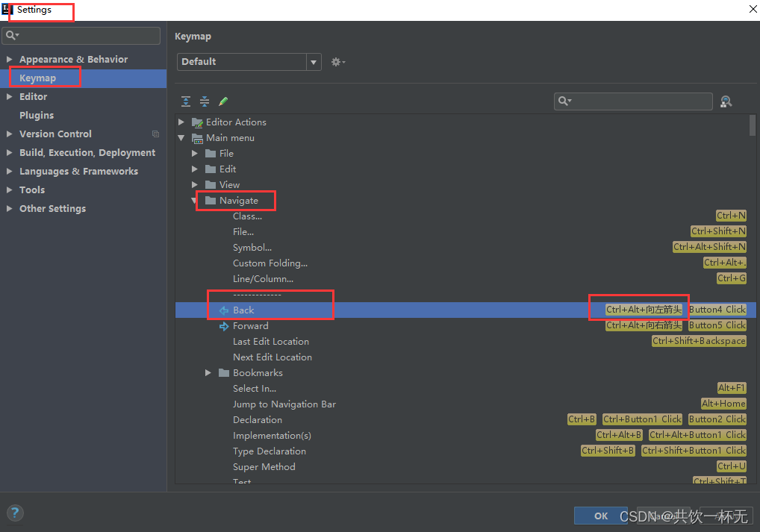This screenshot has height=532, width=760.
Task: Select the Back action row
Action: click(465, 310)
